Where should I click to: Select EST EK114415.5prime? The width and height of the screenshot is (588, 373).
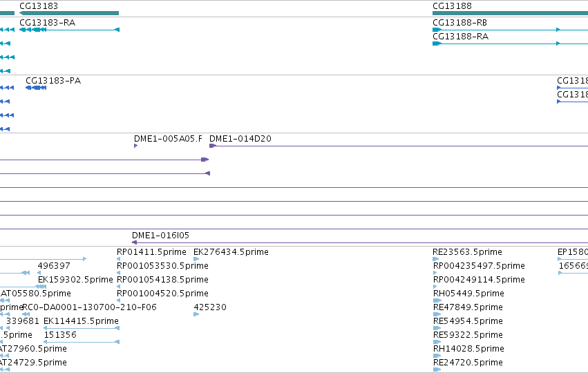(x=81, y=321)
